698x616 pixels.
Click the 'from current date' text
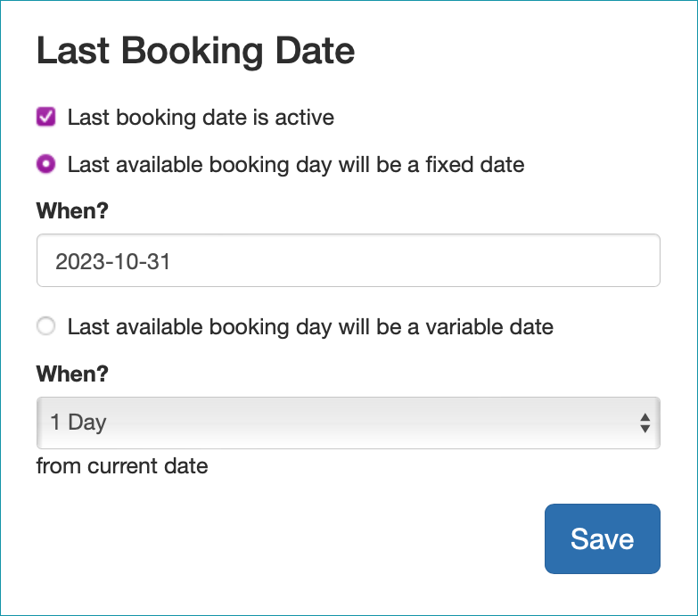[122, 466]
